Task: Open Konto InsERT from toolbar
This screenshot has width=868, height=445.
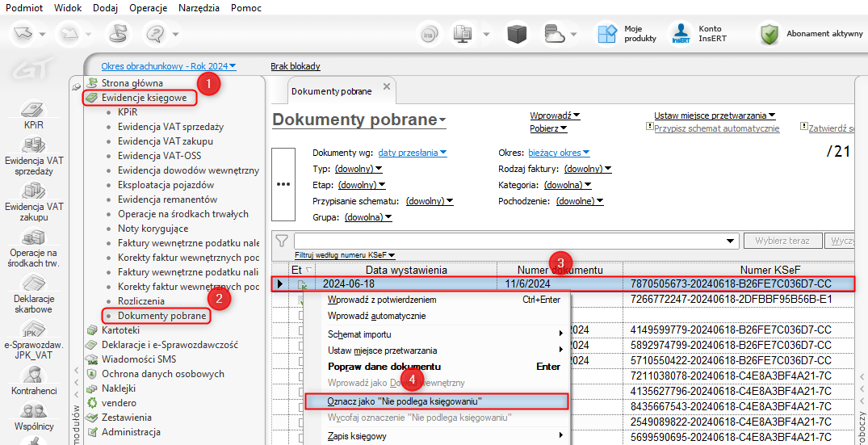Action: coord(681,34)
